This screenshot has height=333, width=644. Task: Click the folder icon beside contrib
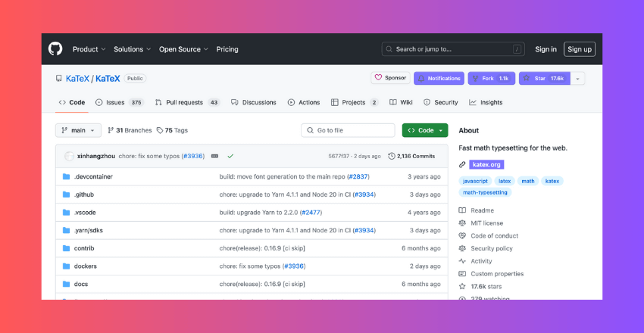(x=66, y=248)
